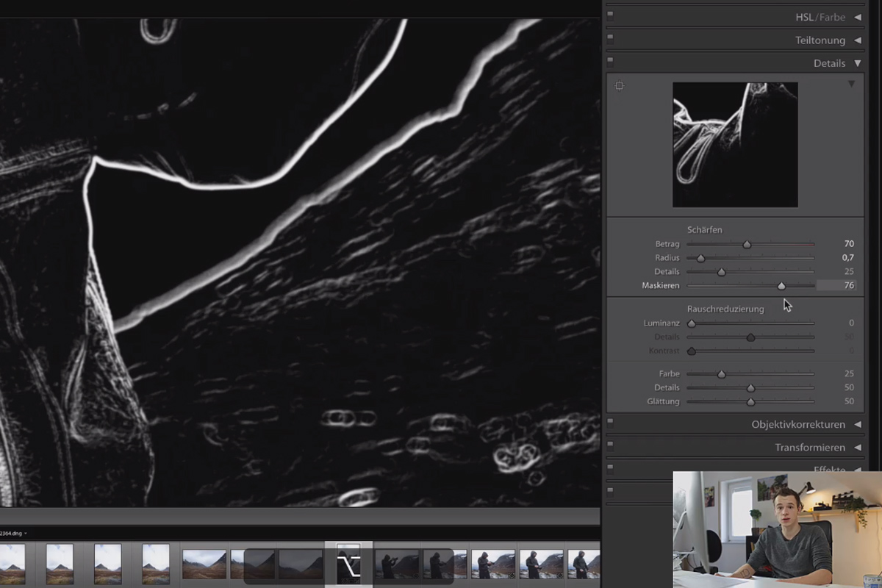Click the Teiltonung panel title

point(820,40)
